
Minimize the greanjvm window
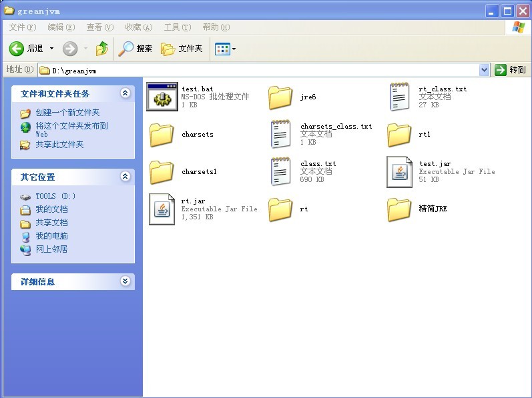[492, 11]
